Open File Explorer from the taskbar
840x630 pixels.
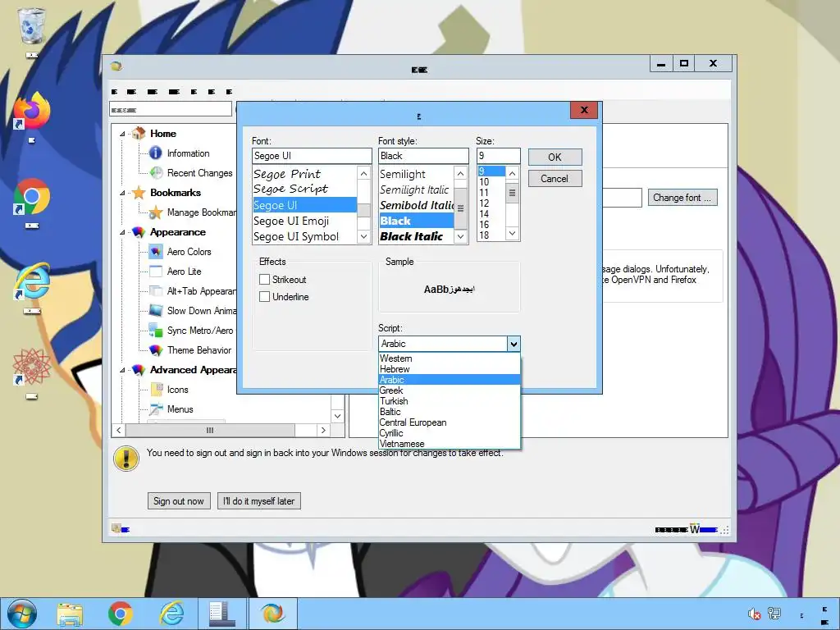coord(71,614)
